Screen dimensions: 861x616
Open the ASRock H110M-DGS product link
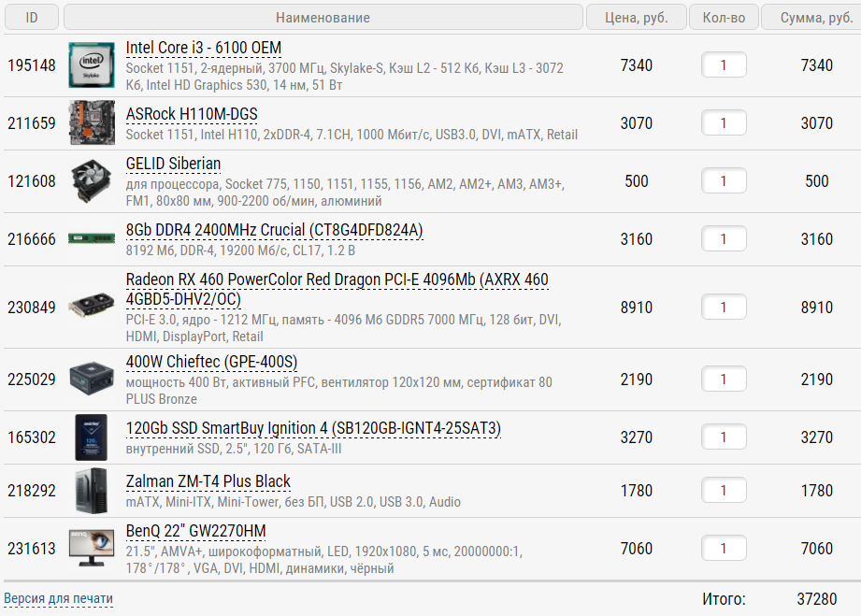[192, 114]
